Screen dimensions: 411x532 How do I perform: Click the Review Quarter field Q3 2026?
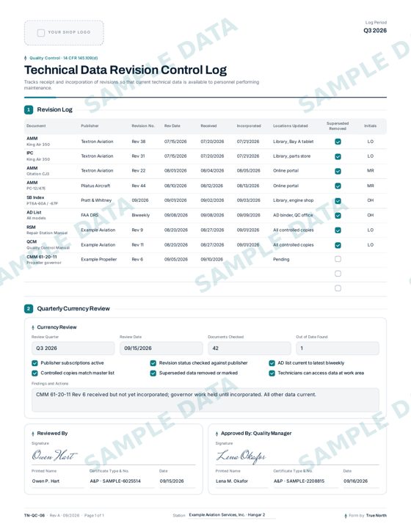(73, 348)
